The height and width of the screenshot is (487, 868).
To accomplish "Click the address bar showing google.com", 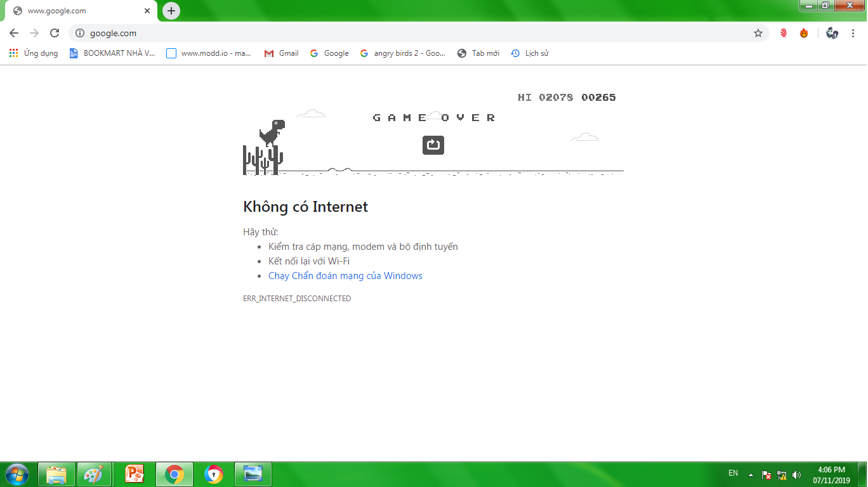I will pyautogui.click(x=419, y=33).
